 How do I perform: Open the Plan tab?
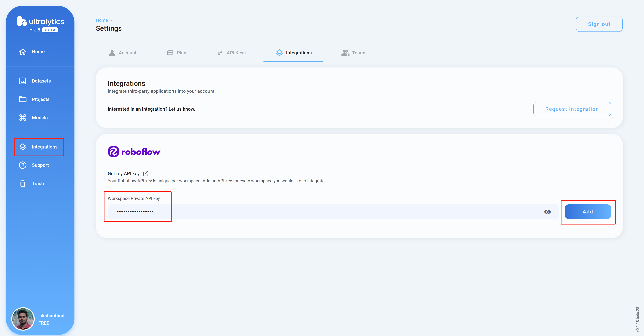[177, 53]
